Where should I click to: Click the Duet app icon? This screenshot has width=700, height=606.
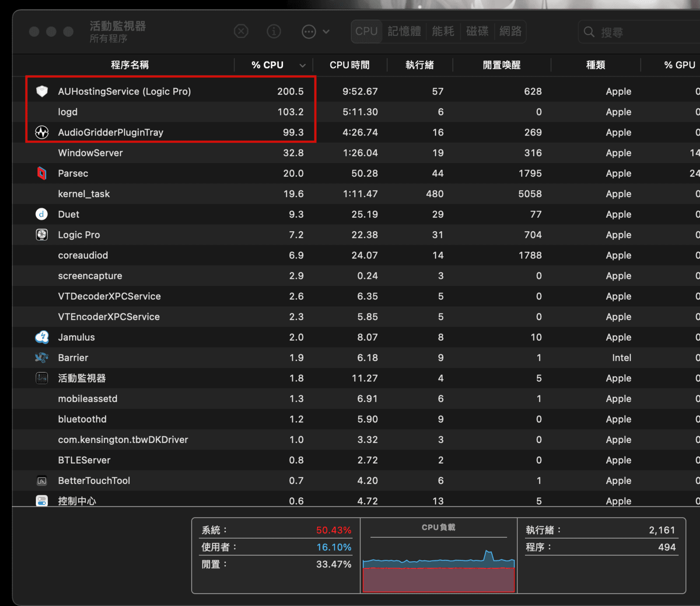pyautogui.click(x=42, y=214)
